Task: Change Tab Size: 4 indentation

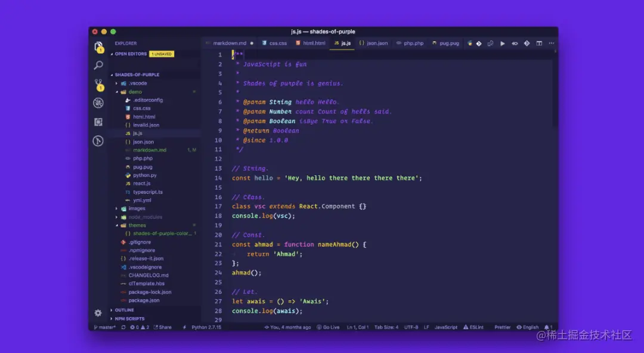Action: tap(386, 327)
